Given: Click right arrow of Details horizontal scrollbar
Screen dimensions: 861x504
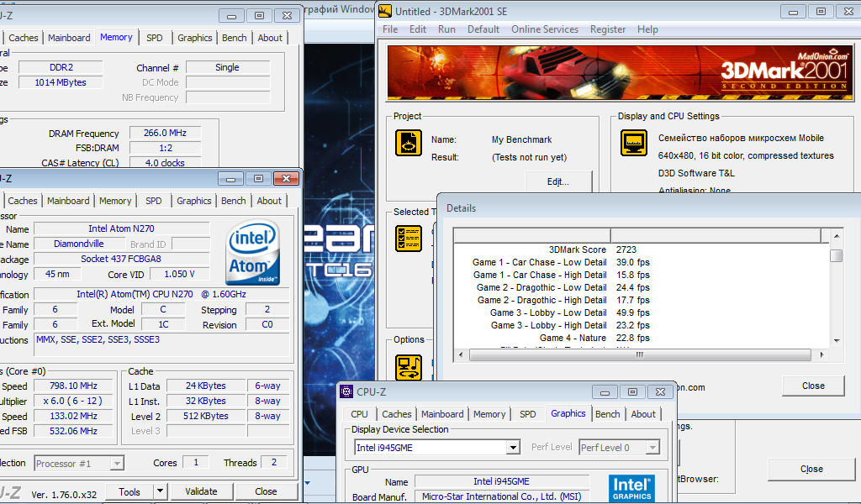Looking at the screenshot, I should click(821, 354).
